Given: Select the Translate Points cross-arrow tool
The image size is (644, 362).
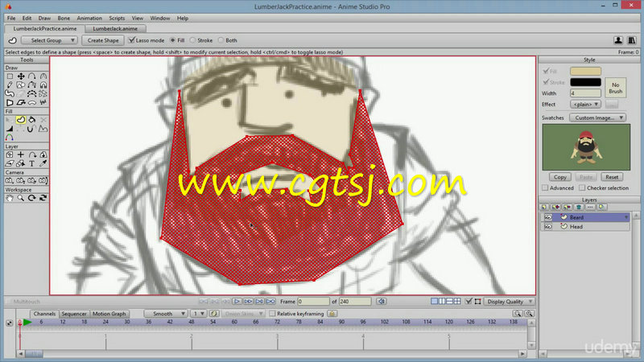Looking at the screenshot, I should coord(21,76).
